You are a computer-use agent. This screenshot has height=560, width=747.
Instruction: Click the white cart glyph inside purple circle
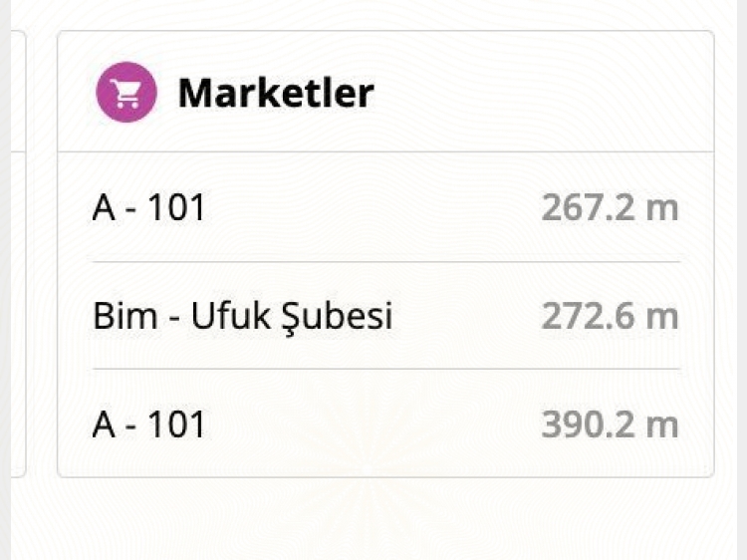[x=126, y=94]
